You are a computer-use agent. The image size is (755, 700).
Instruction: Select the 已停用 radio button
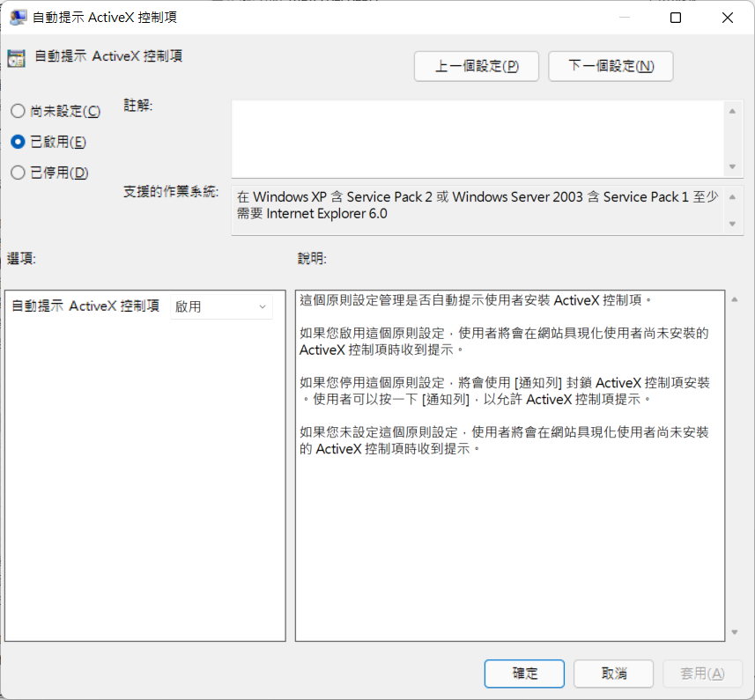pyautogui.click(x=18, y=173)
